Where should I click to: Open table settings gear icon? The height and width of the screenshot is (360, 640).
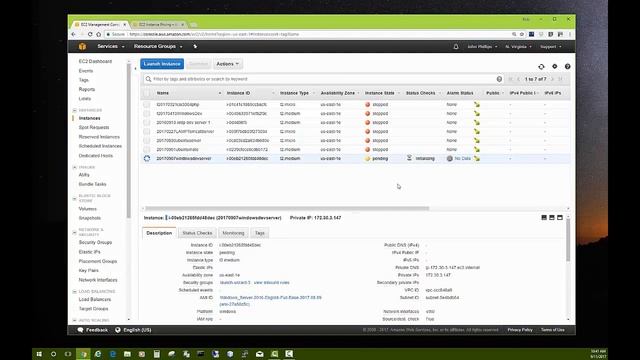click(x=555, y=66)
